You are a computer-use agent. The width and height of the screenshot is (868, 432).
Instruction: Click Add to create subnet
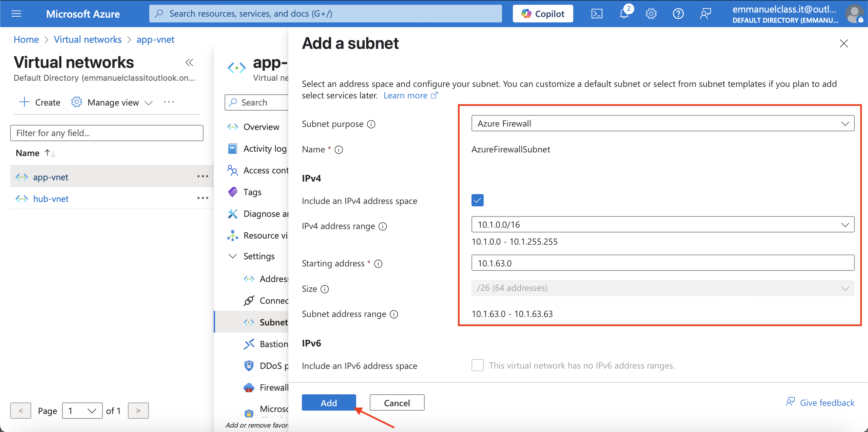pos(329,402)
